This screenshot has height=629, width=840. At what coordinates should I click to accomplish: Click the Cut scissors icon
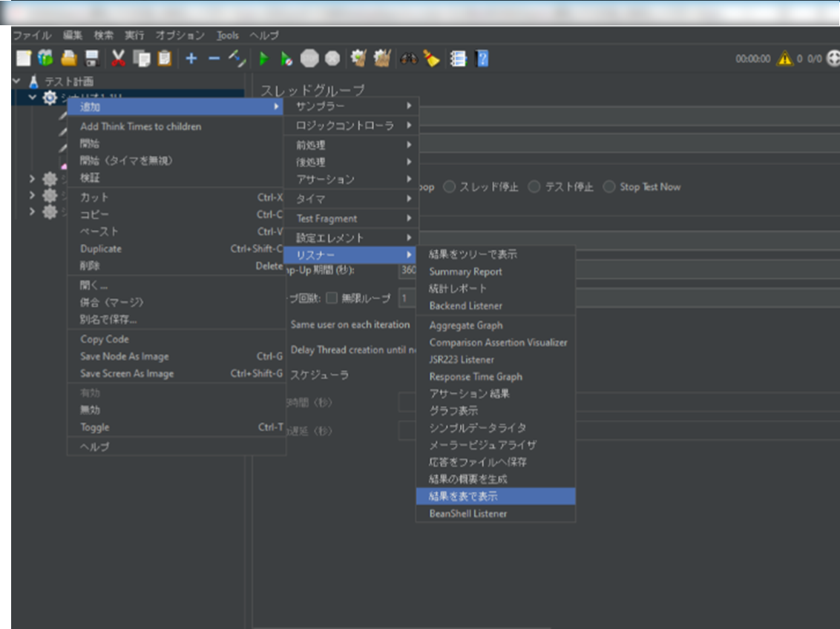[119, 59]
